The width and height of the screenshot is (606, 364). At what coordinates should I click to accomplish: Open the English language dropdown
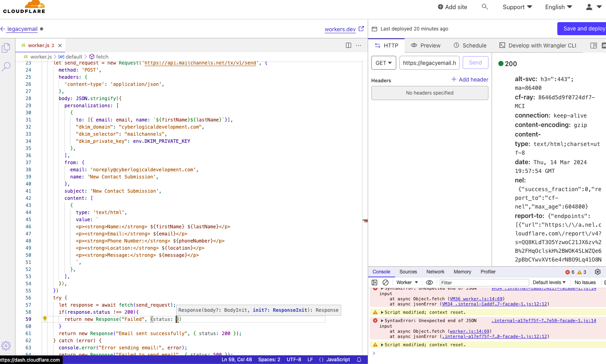[x=558, y=7]
